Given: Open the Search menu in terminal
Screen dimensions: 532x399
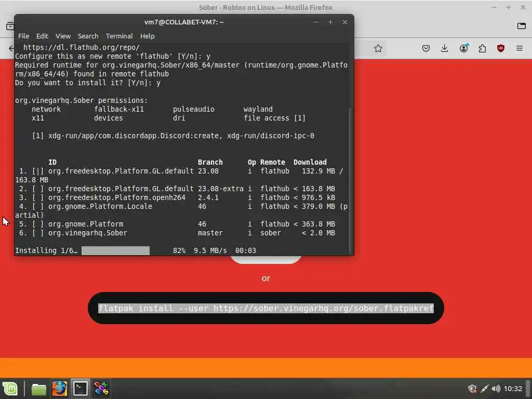Looking at the screenshot, I should pos(88,36).
